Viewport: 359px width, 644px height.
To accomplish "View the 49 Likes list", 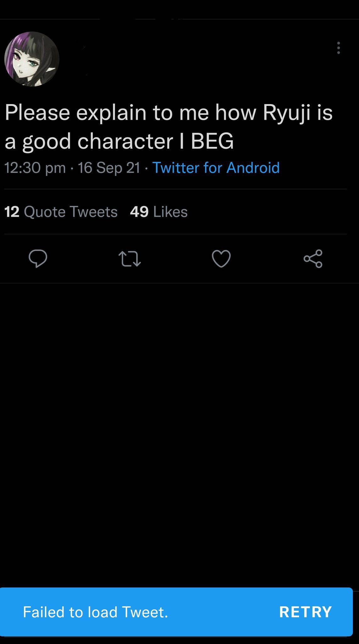I will (x=159, y=212).
